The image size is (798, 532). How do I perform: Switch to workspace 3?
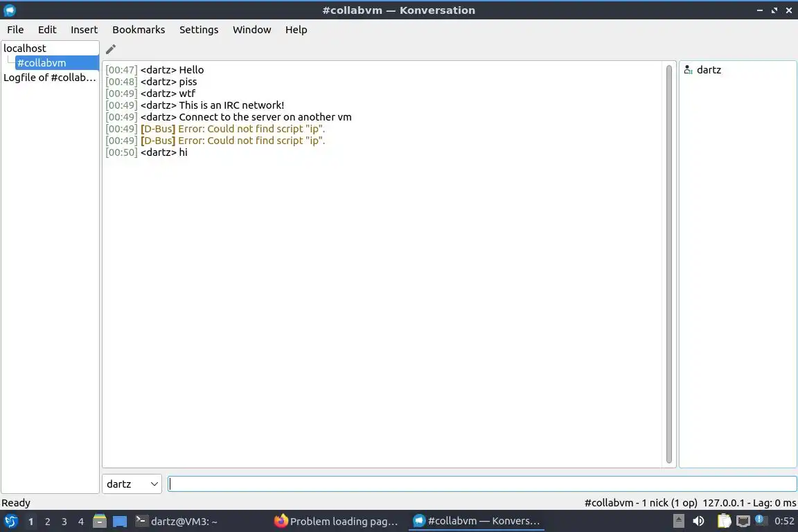click(64, 522)
